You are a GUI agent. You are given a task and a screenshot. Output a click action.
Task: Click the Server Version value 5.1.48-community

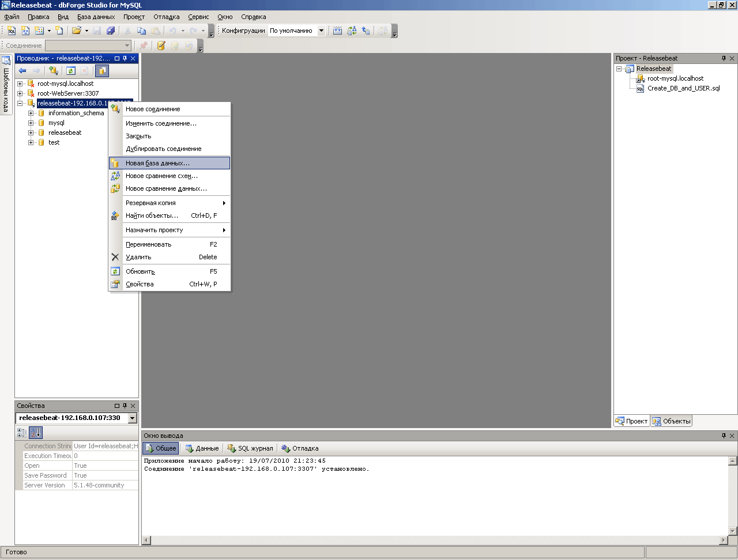tap(106, 485)
